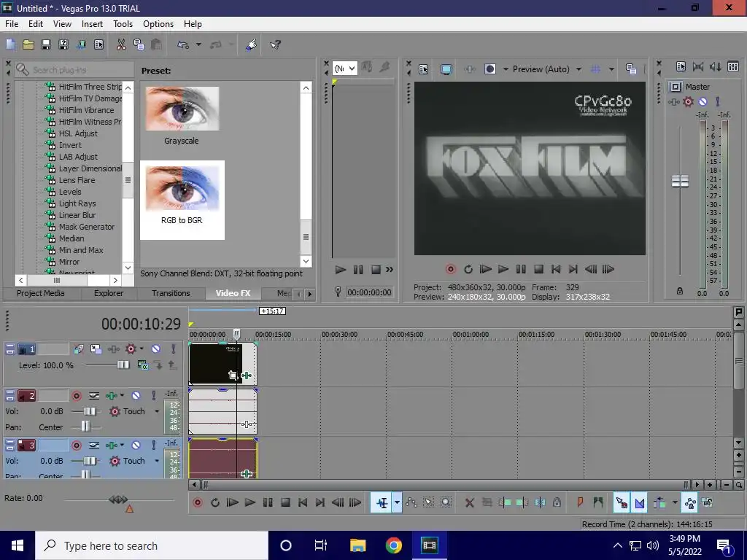This screenshot has height=560, width=747.
Task: Open Project Video Properties in the preview toolbar
Action: 424,69
